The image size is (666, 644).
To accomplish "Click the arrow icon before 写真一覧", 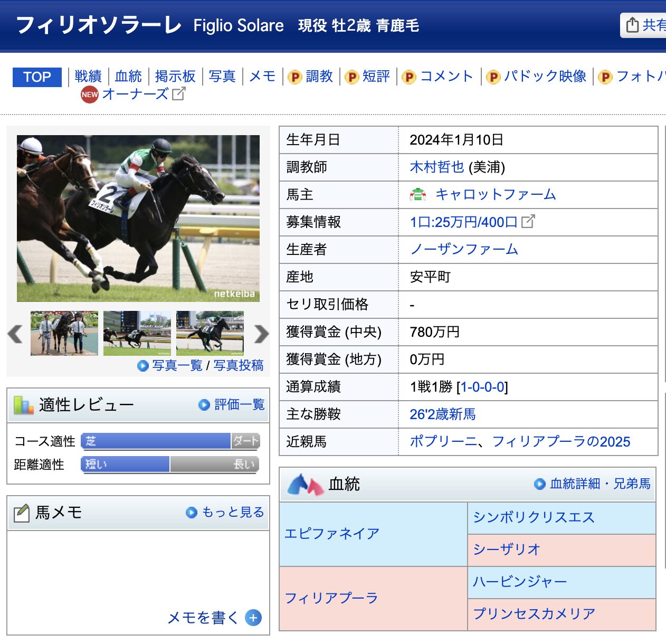I will [142, 366].
